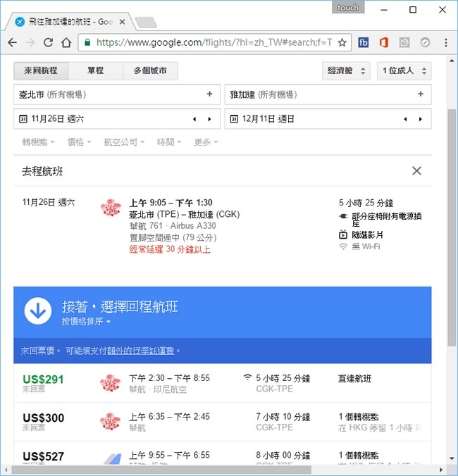
Task: Switch to 多個城市 multi-city tab
Action: [x=150, y=70]
